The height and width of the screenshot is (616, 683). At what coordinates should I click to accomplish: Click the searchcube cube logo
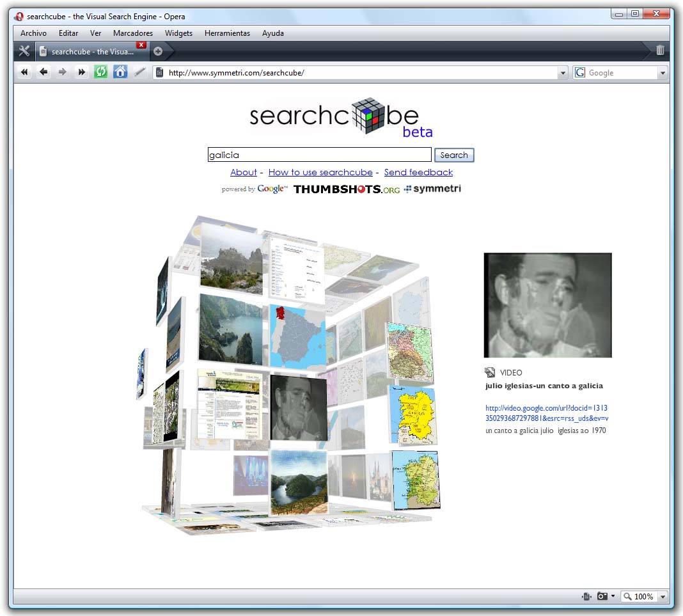368,115
